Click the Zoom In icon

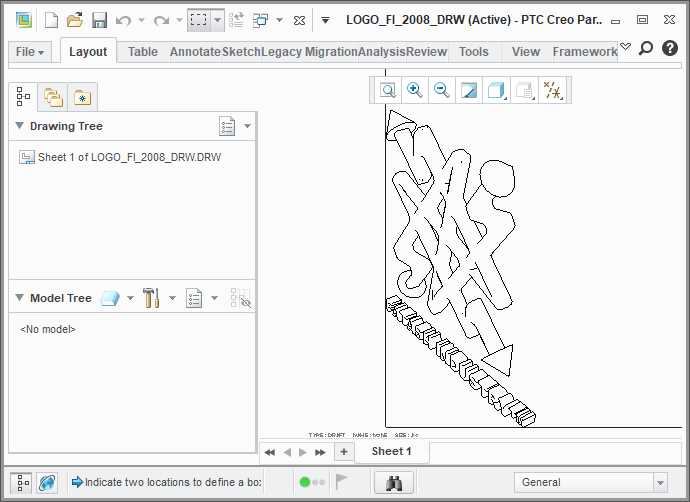(x=415, y=90)
